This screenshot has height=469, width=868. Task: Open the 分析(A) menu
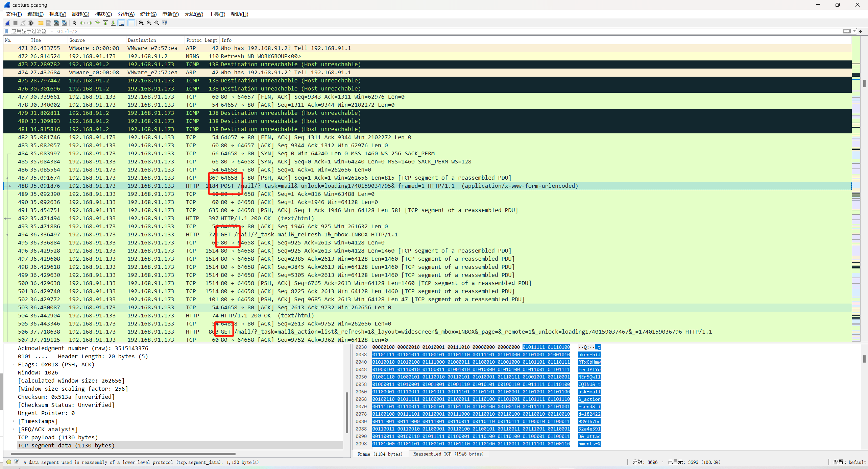(126, 14)
